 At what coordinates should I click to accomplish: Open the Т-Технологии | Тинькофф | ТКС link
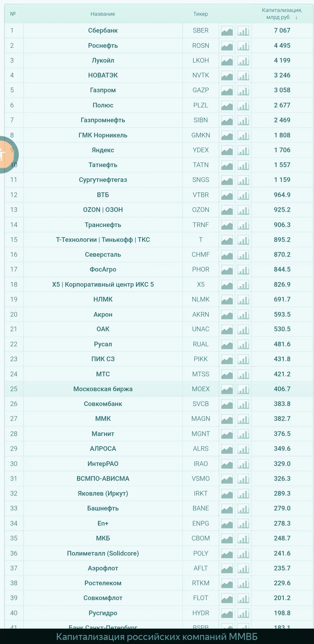pyautogui.click(x=103, y=240)
